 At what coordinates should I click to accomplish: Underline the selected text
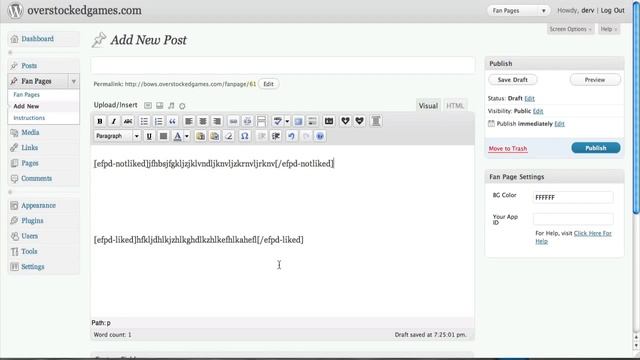[x=149, y=136]
